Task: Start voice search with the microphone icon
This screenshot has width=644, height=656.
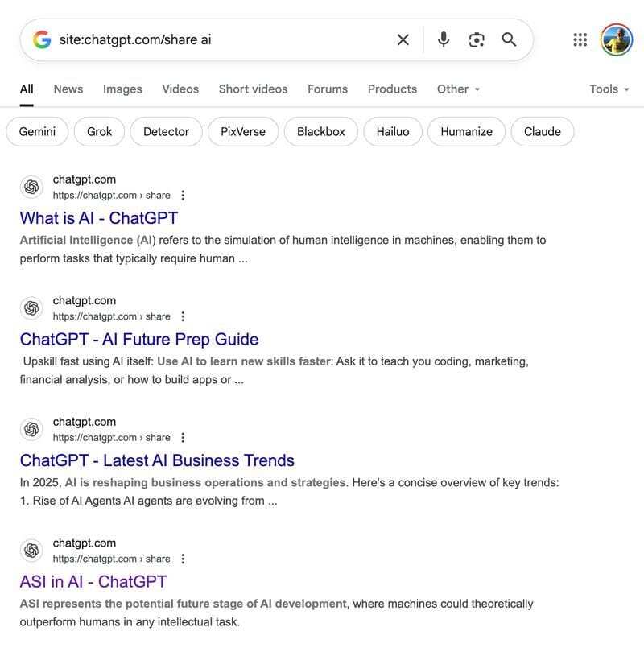Action: 444,39
